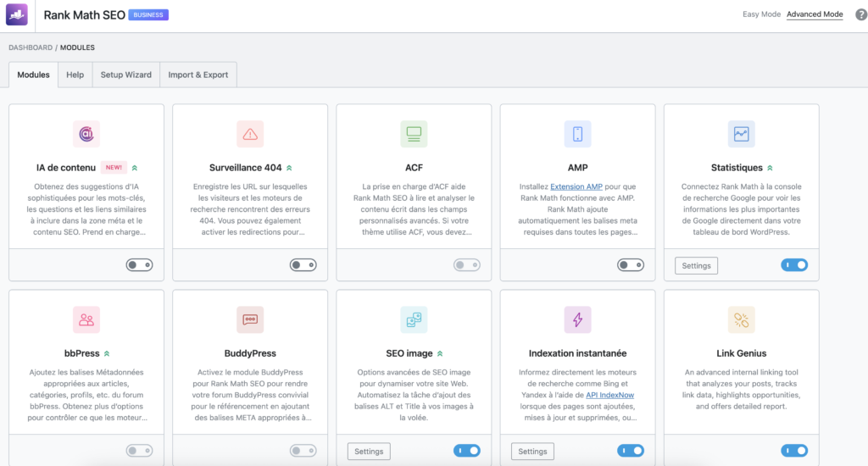Open the Setup Wizard tab
Viewport: 868px width, 466px height.
coord(126,75)
